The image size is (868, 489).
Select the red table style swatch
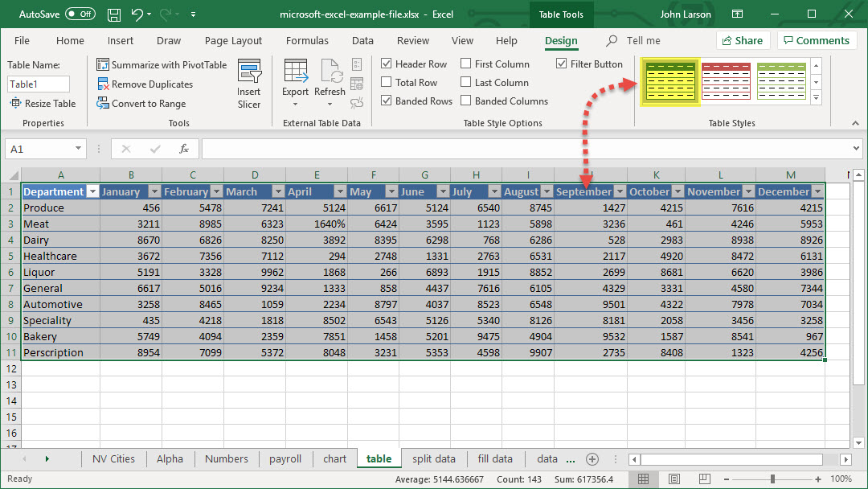pyautogui.click(x=726, y=82)
